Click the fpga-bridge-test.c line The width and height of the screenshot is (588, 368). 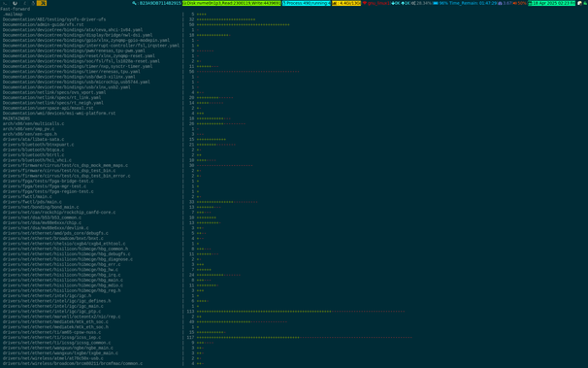pyautogui.click(x=49, y=182)
